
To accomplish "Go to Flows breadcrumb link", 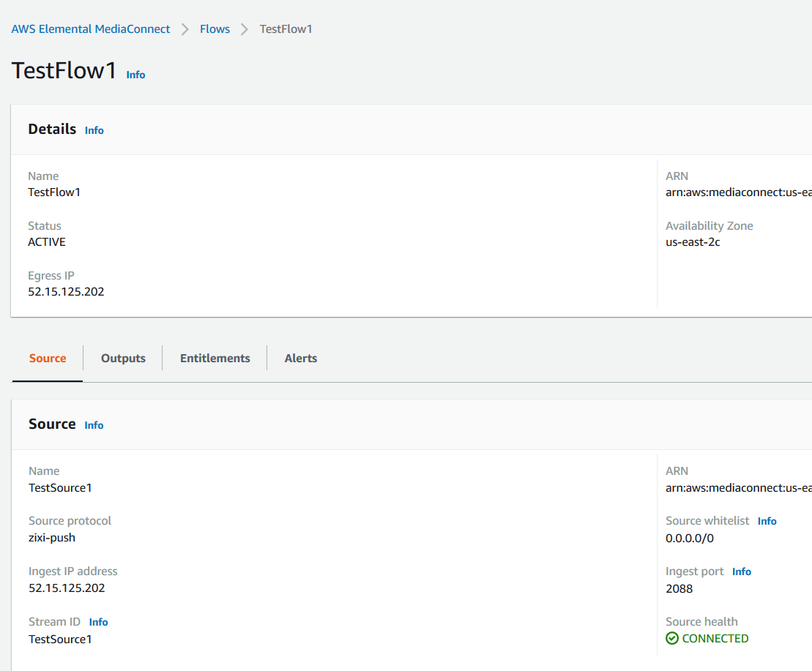I will coord(215,29).
